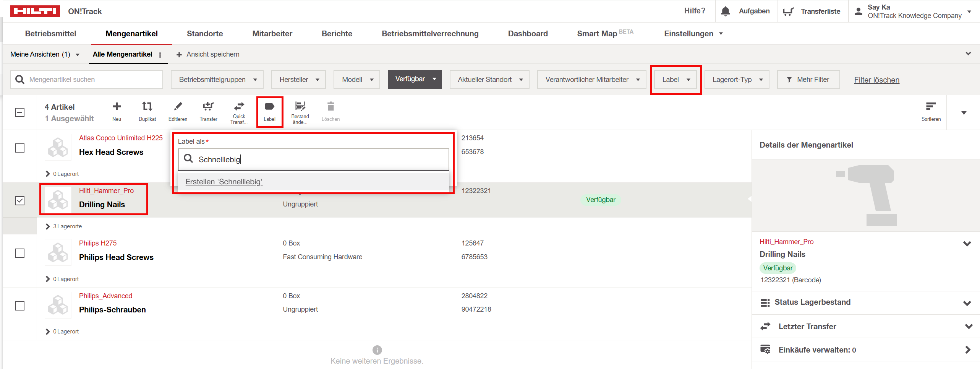Viewport: 980px width, 369px height.
Task: Go to the Berichte tab
Action: (337, 34)
